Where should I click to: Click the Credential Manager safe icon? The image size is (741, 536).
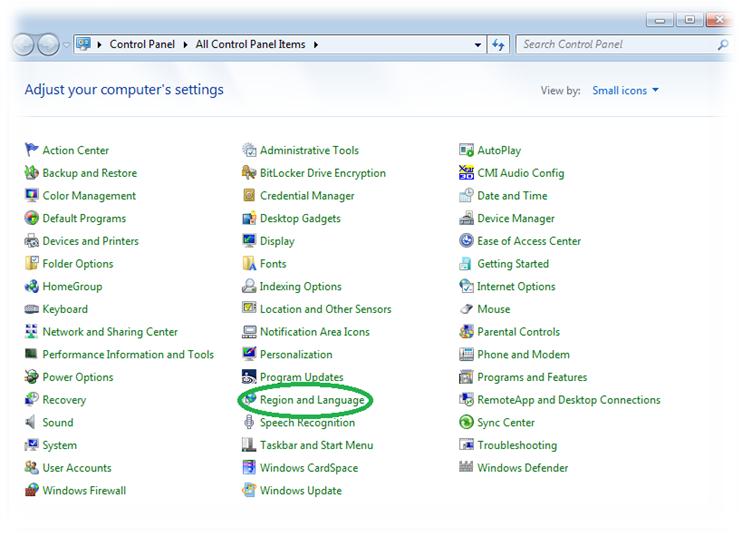pos(249,195)
